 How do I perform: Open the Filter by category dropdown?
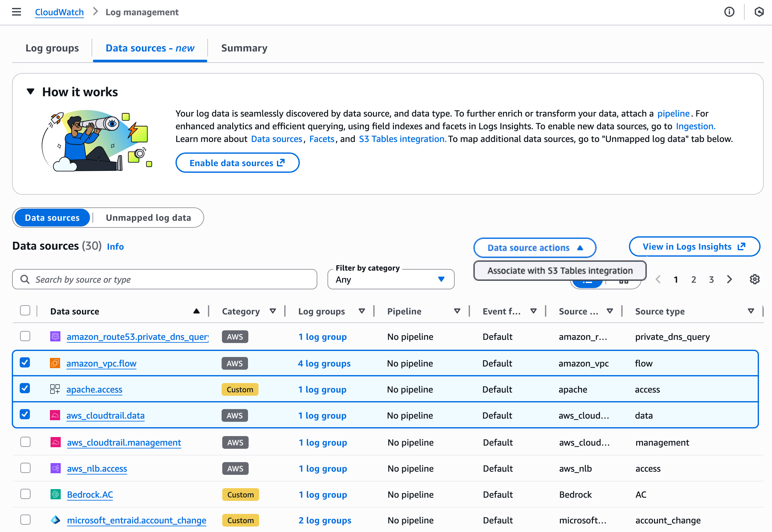[391, 279]
